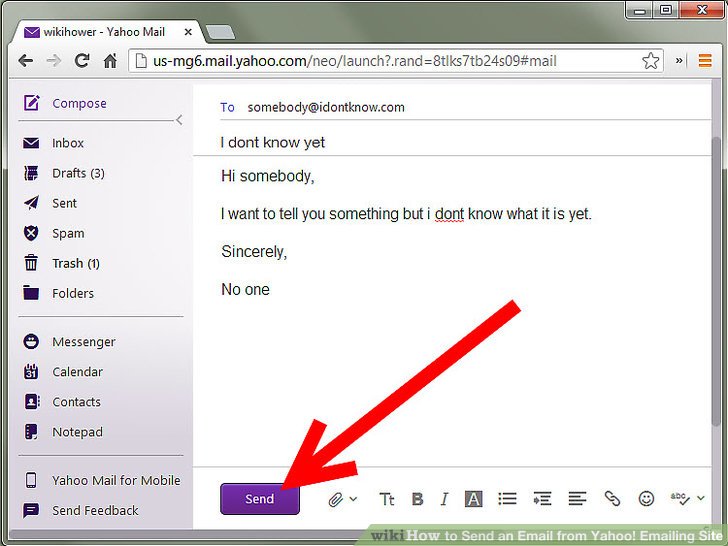Go to browser Home page
The width and height of the screenshot is (728, 546).
(110, 61)
